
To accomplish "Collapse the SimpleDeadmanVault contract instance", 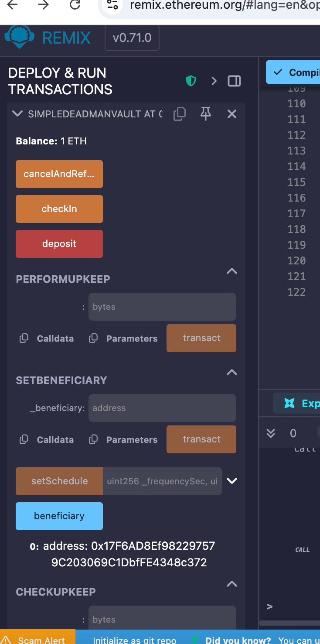I will point(17,114).
